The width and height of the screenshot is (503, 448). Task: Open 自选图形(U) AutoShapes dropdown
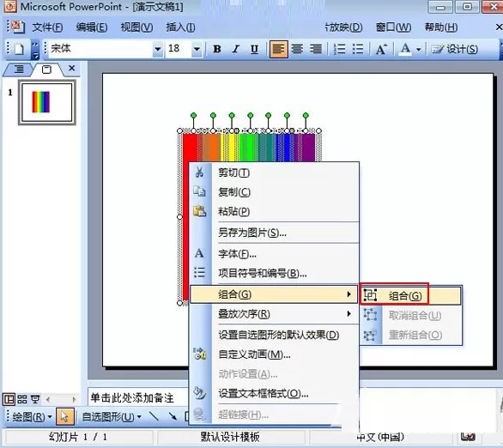tap(112, 417)
